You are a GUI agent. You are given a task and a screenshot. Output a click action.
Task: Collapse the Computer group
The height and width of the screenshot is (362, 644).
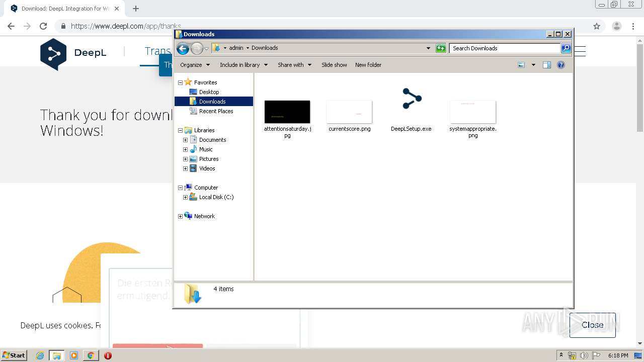click(180, 188)
